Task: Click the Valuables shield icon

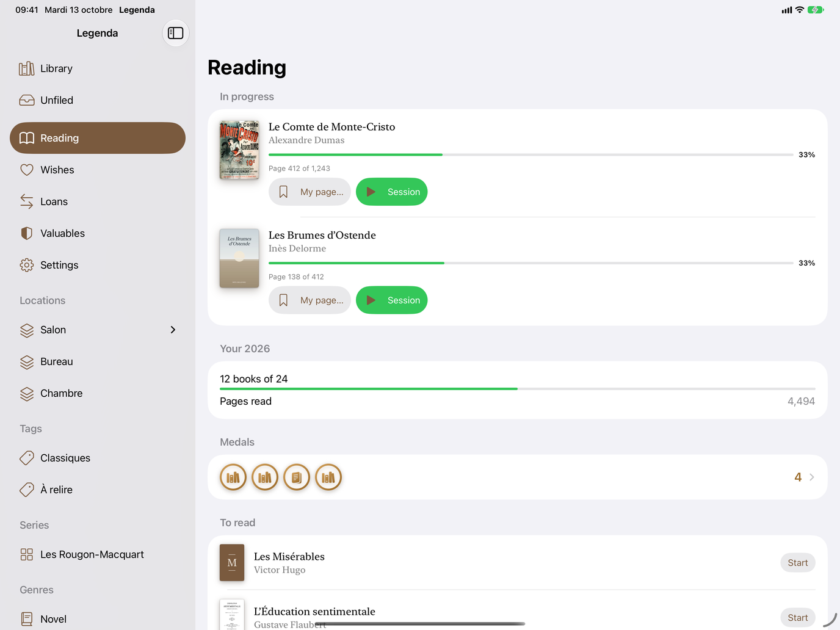Action: pyautogui.click(x=26, y=233)
